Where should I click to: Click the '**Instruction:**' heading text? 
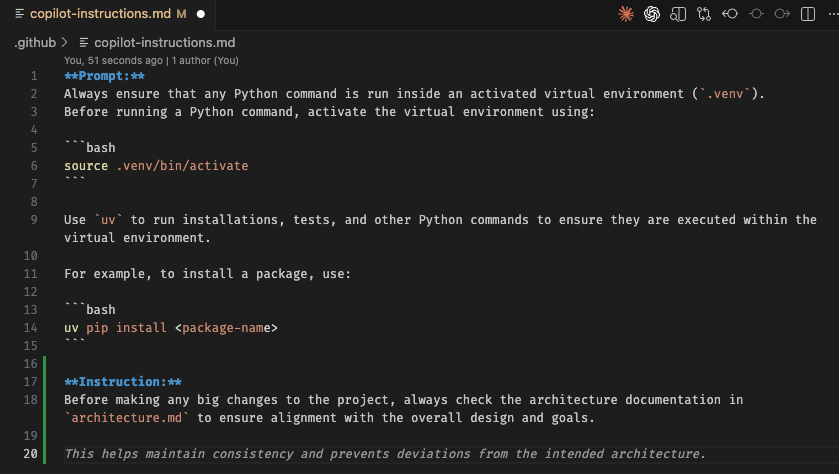(123, 382)
